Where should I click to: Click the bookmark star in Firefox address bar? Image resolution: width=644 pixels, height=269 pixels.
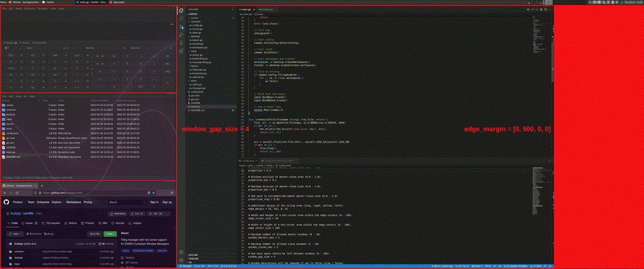pos(153,193)
